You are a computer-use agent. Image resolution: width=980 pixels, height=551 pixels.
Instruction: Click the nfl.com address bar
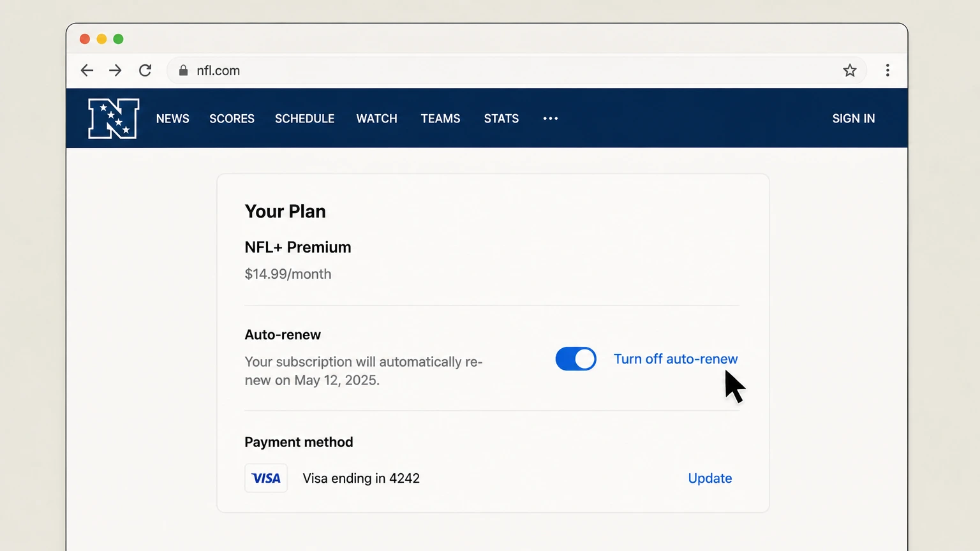coord(517,70)
